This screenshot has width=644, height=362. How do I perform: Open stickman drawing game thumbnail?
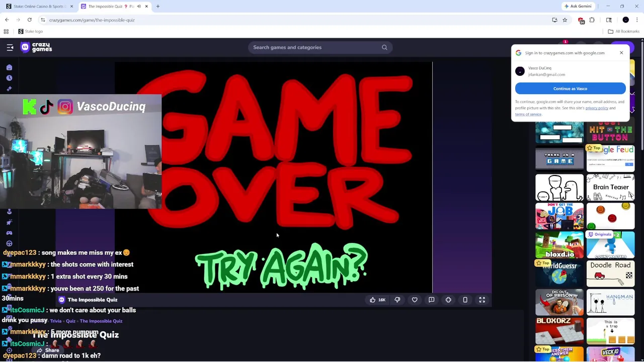tap(559, 187)
